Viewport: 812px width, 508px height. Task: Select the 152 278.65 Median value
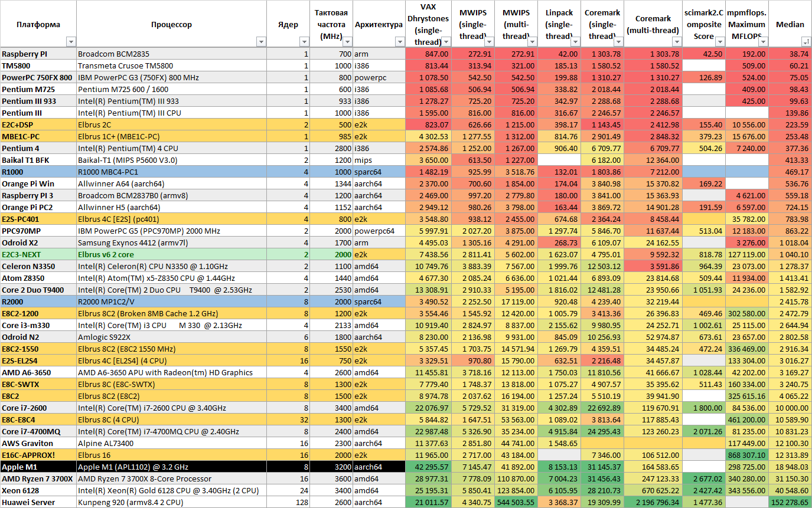point(790,502)
